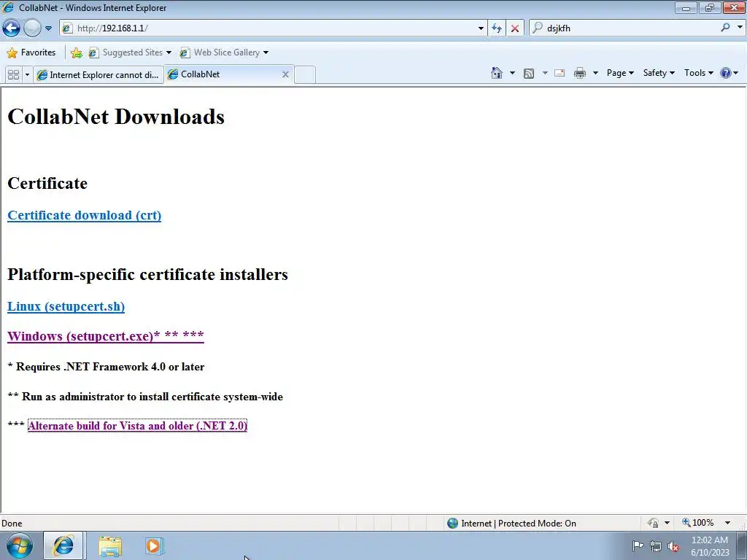The image size is (747, 560).
Task: Open a new blank tab button
Action: click(x=305, y=75)
